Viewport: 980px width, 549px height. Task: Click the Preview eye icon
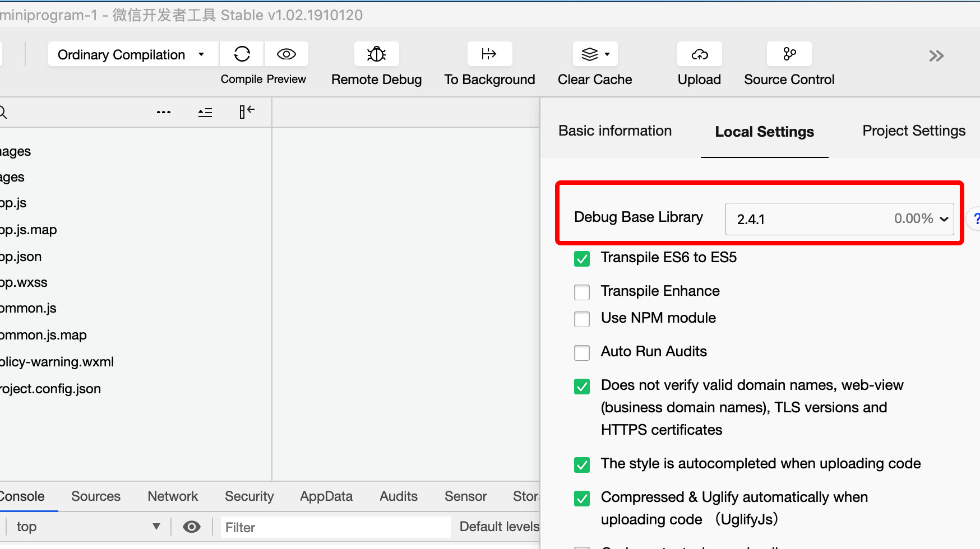point(286,54)
